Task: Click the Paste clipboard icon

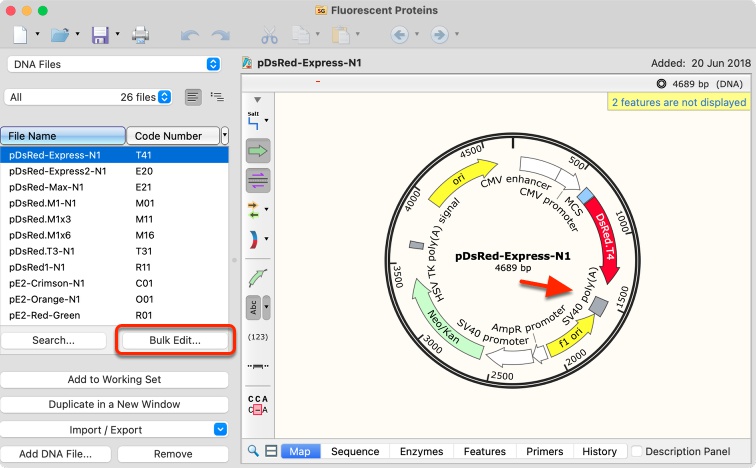Action: [x=341, y=35]
